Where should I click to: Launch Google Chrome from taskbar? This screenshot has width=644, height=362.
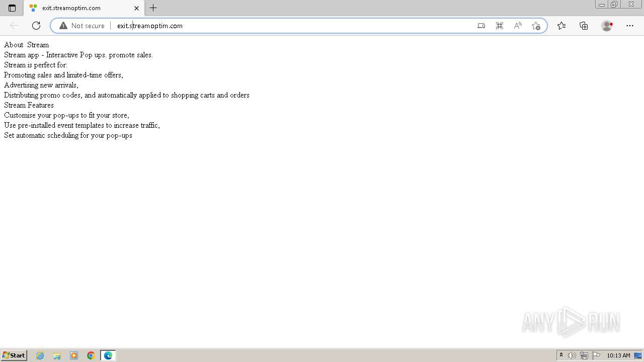91,355
